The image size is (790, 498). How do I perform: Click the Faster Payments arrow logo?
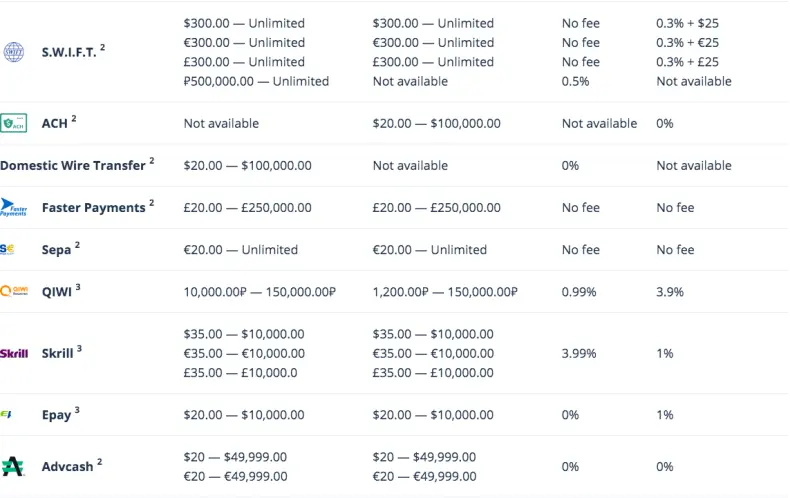[14, 207]
